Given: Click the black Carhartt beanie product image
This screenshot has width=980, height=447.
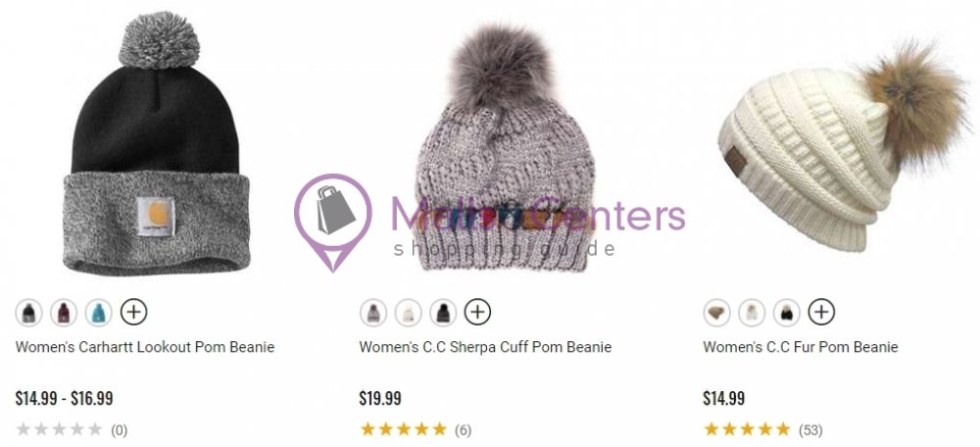Looking at the screenshot, I should [156, 143].
